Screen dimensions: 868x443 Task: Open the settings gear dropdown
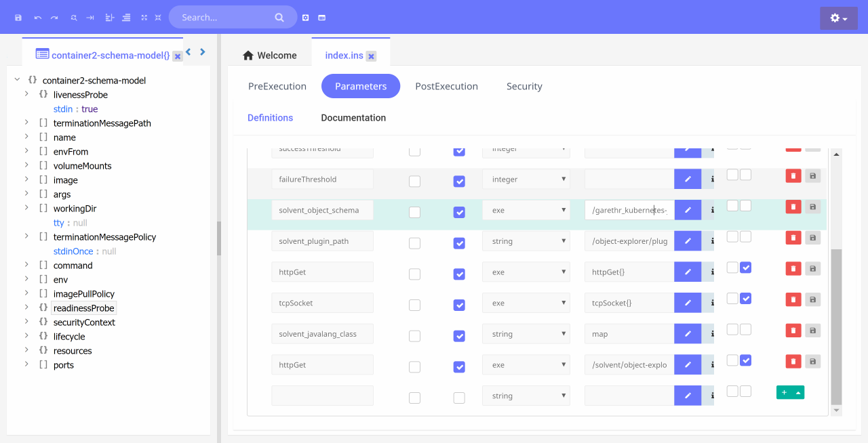point(838,18)
